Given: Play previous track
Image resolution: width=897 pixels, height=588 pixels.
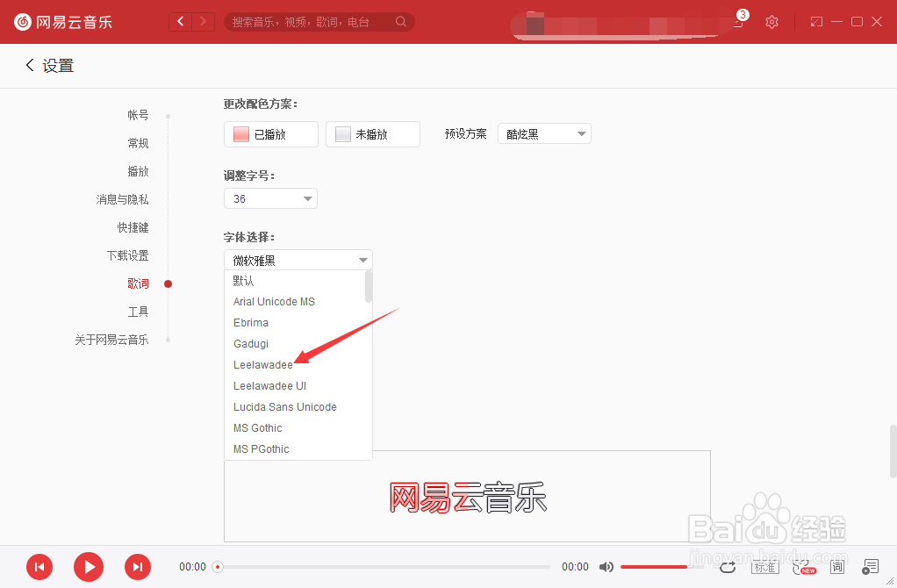Looking at the screenshot, I should pos(39,567).
